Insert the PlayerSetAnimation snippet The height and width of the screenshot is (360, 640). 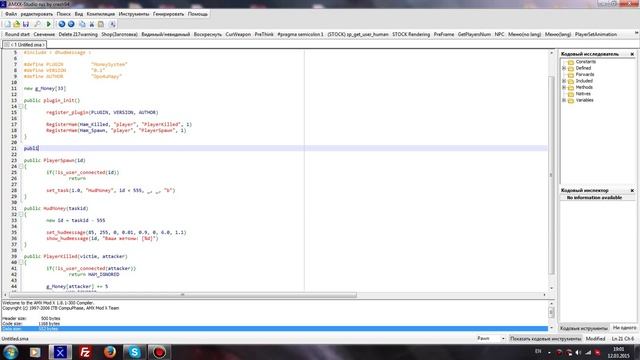pyautogui.click(x=596, y=34)
